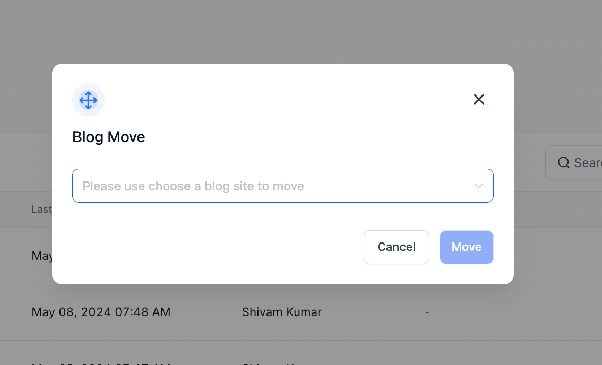Image resolution: width=602 pixels, height=365 pixels.
Task: Select the "Last" column header
Action: click(41, 209)
